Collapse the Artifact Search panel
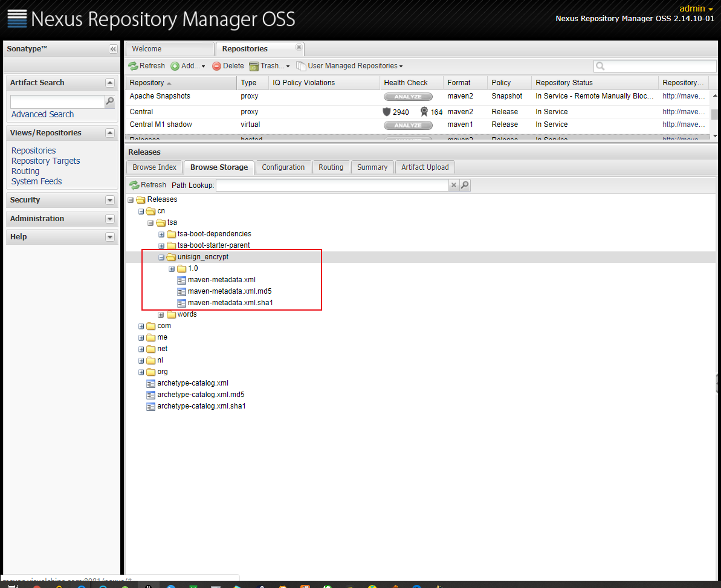721x588 pixels. pyautogui.click(x=109, y=83)
